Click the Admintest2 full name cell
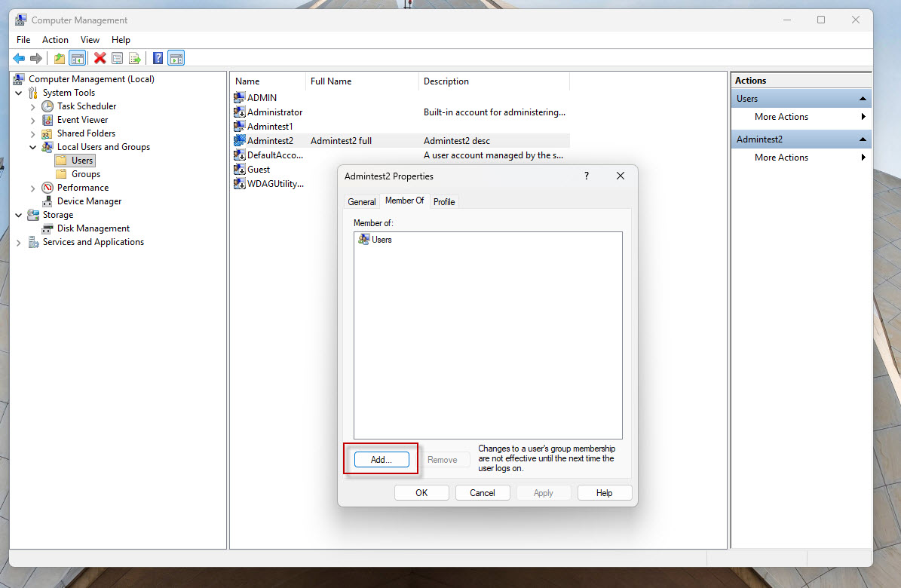Viewport: 901px width, 588px height. pyautogui.click(x=341, y=141)
